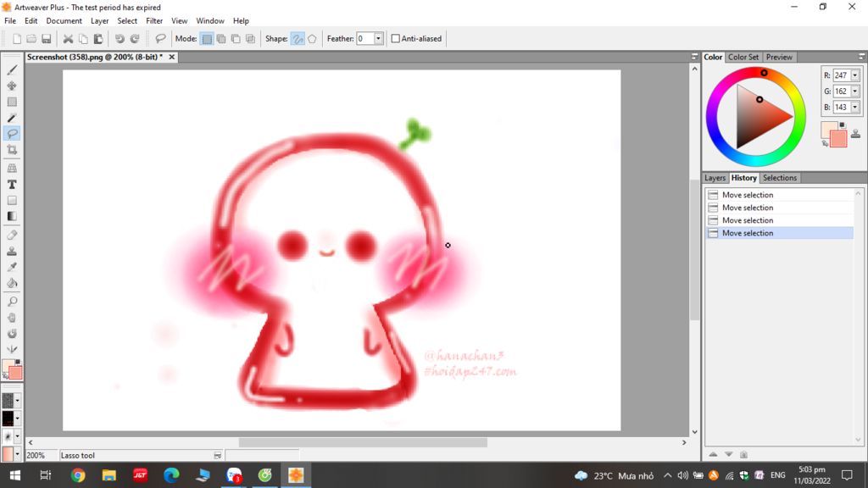Switch to the Preview tab
The width and height of the screenshot is (868, 488).
click(779, 57)
